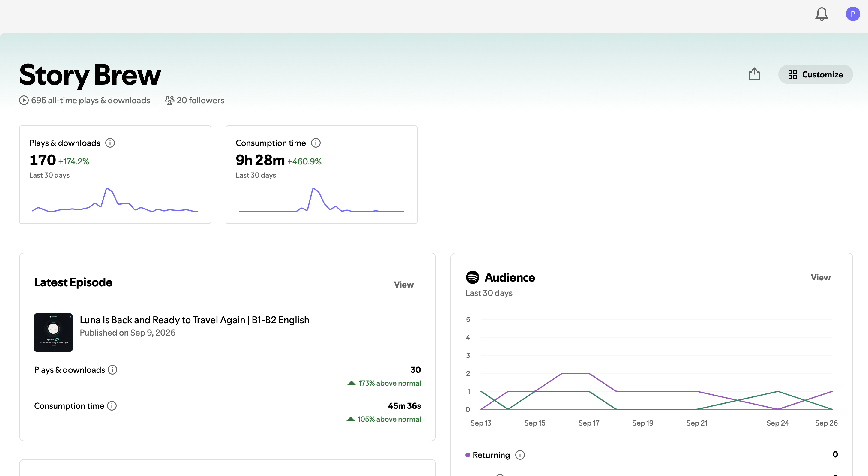Image resolution: width=868 pixels, height=476 pixels.
Task: Click the Consumption time sparkline chart
Action: (x=321, y=200)
